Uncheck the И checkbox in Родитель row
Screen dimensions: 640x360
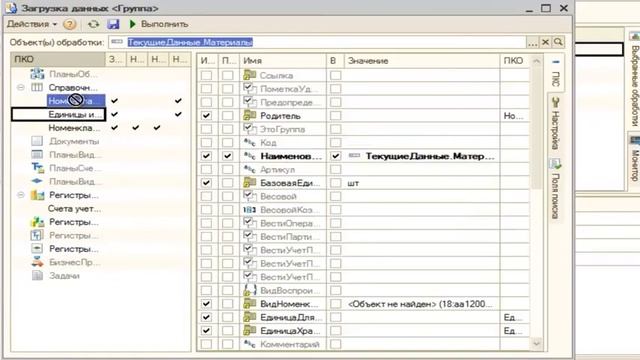click(207, 116)
